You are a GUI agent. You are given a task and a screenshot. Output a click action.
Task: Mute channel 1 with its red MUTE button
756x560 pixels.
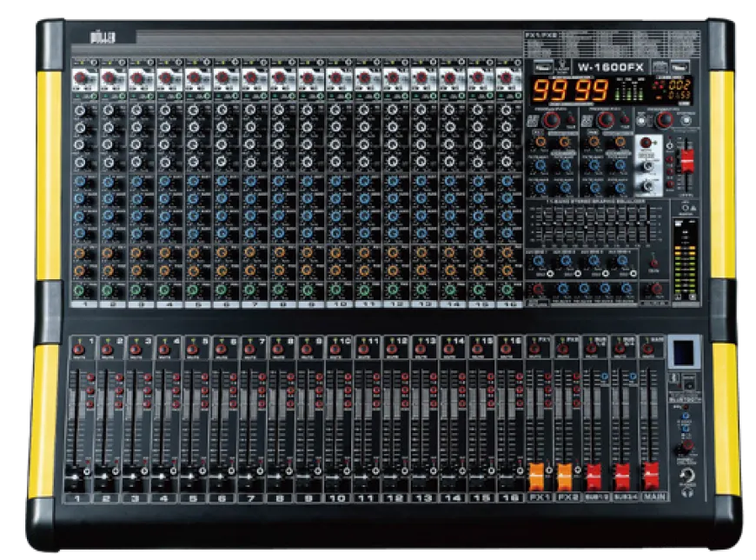[78, 349]
